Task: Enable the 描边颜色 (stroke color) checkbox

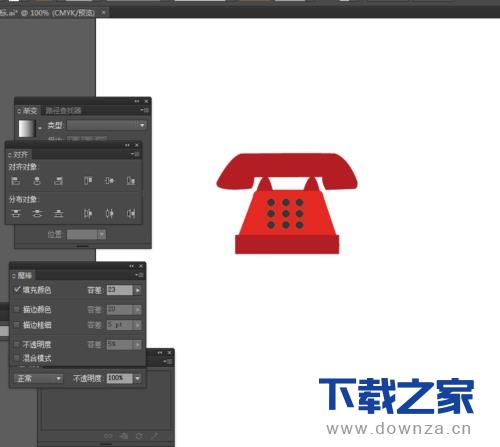Action: 17,309
